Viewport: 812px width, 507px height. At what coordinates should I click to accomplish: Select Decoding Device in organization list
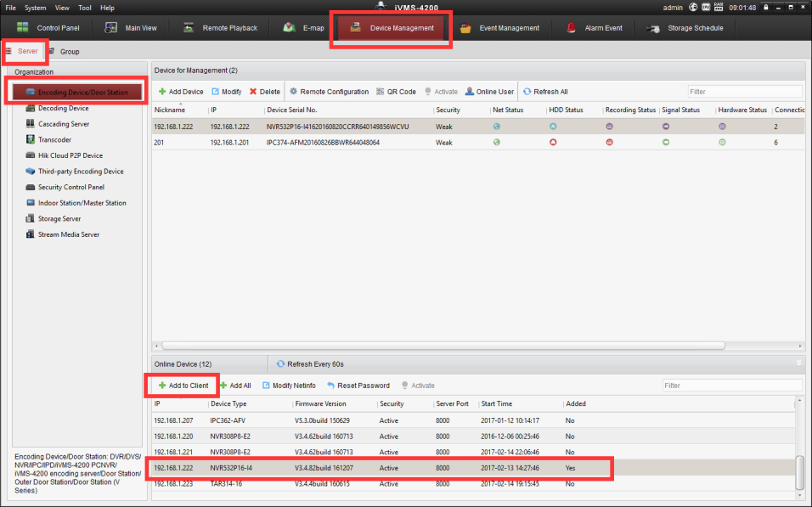[63, 109]
